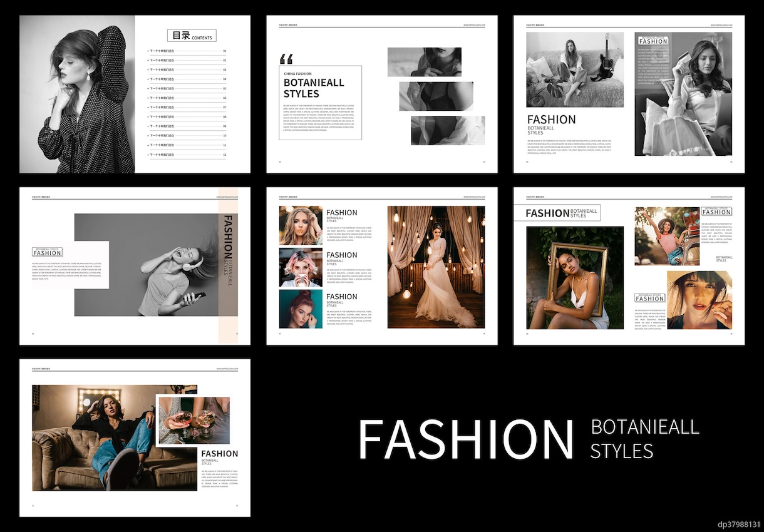Select close-up of freckled woman in sun hat
This screenshot has height=532, width=764.
(699, 300)
